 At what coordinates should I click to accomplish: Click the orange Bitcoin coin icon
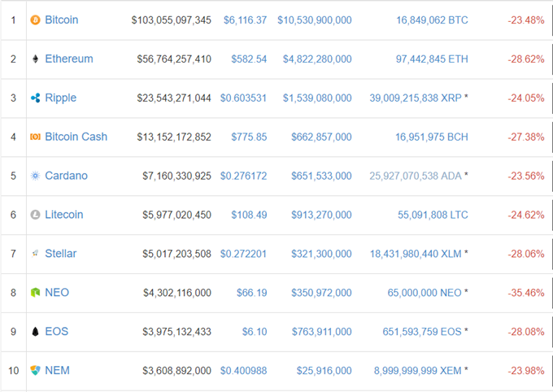tap(35, 20)
